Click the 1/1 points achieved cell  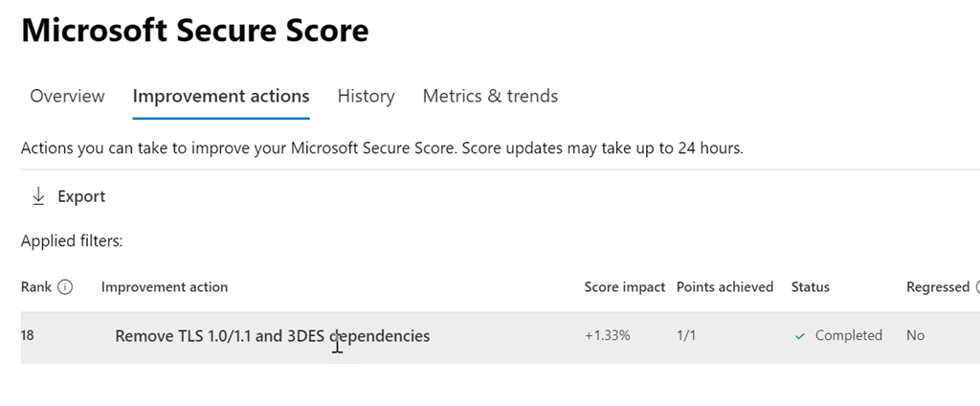point(685,336)
